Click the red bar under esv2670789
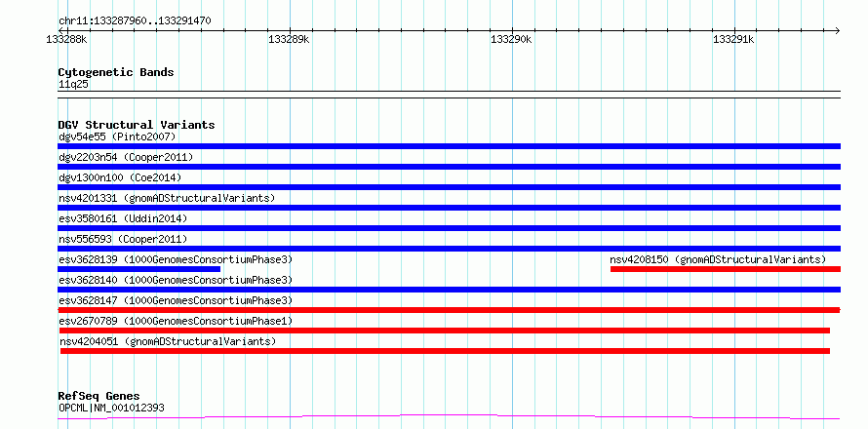This screenshot has width=868, height=429. pyautogui.click(x=445, y=331)
